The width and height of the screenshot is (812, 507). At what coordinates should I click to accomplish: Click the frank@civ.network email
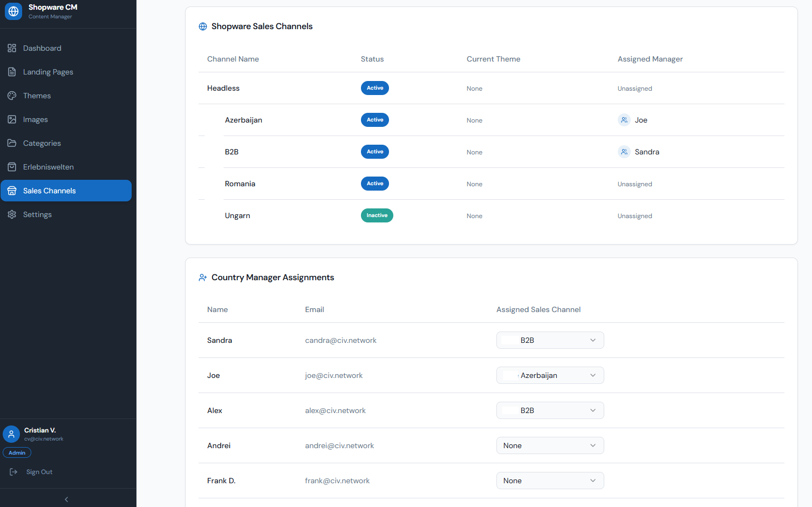coord(337,481)
